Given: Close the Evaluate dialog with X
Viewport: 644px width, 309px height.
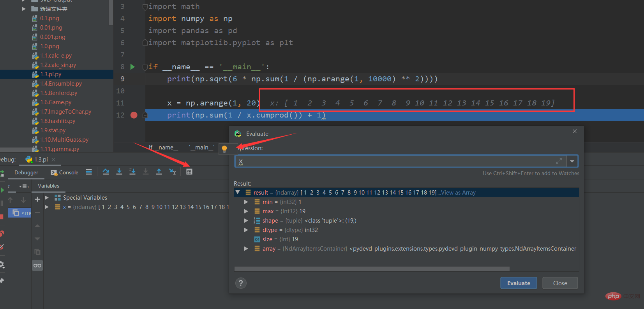Looking at the screenshot, I should click(575, 131).
